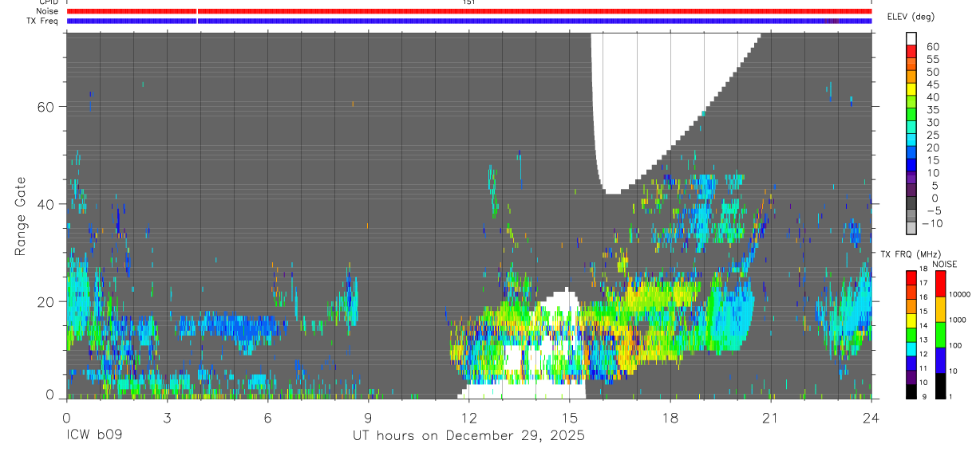The width and height of the screenshot is (980, 452).
Task: Click the 'ELEV (deg)' legend title
Action: point(911,17)
